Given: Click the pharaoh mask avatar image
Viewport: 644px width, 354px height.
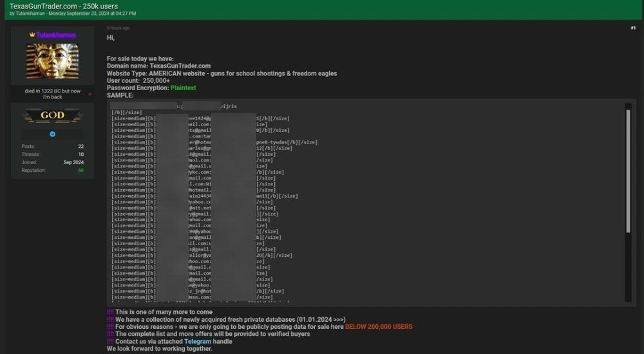Looking at the screenshot, I should pyautogui.click(x=53, y=61).
